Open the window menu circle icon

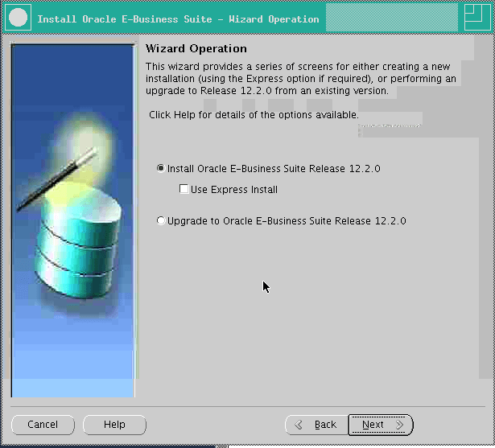click(x=19, y=18)
